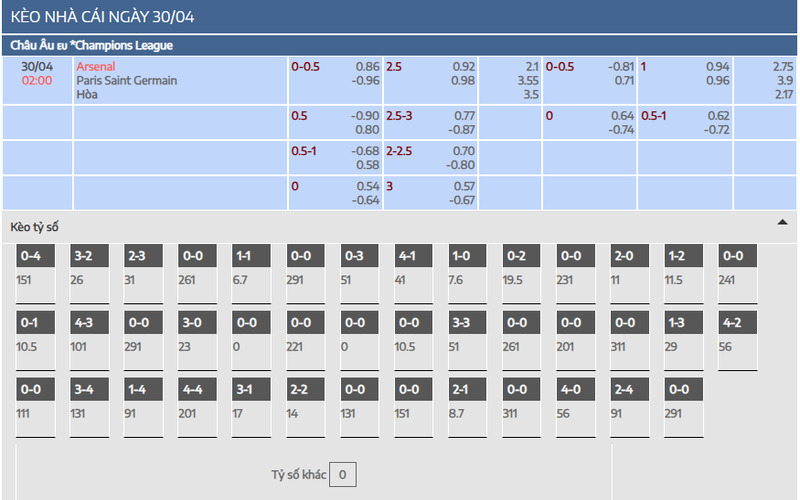Select the 4-2 score tile at 56

[x=738, y=341]
